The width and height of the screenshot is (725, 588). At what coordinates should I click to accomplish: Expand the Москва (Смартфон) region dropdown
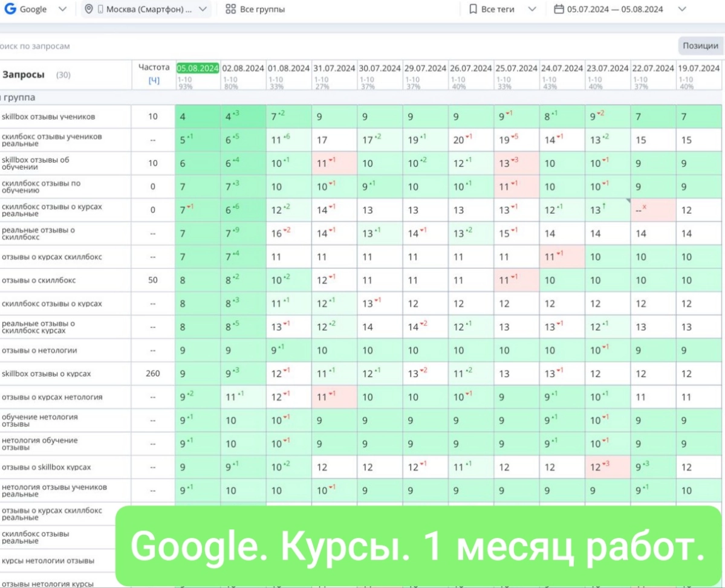203,9
